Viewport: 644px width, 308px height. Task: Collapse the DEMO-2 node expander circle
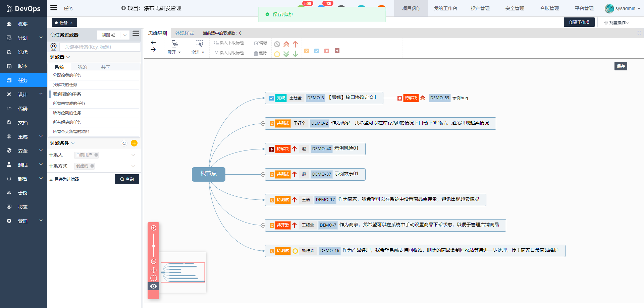pos(263,124)
